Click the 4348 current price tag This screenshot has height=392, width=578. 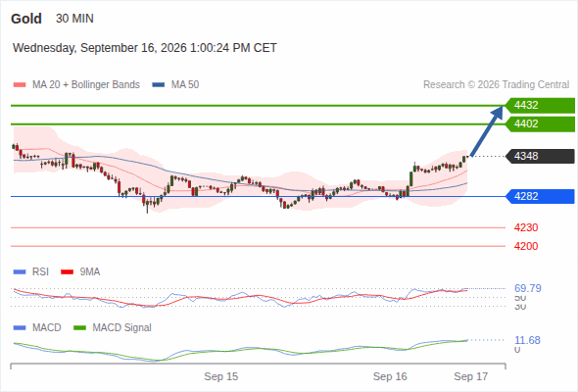[540, 157]
